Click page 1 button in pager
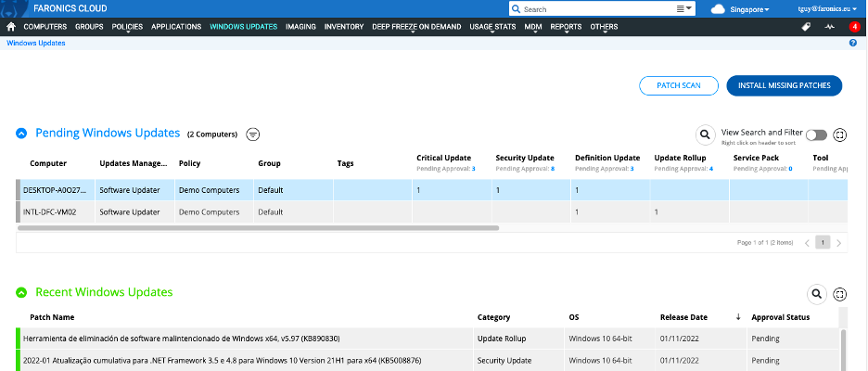 point(823,242)
